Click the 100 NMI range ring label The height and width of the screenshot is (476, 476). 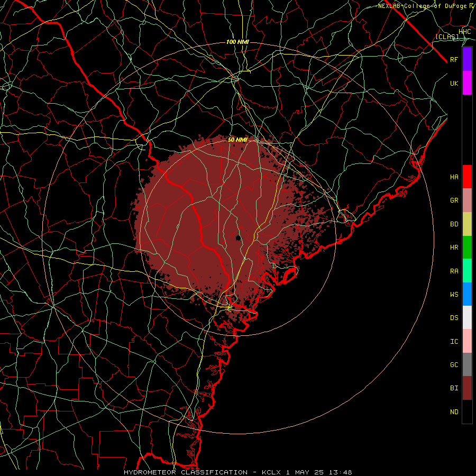pyautogui.click(x=237, y=42)
